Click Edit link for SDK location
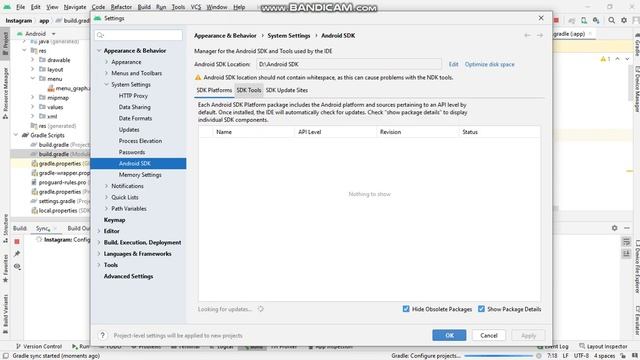Screen dimensions: 640x360 pos(453,64)
